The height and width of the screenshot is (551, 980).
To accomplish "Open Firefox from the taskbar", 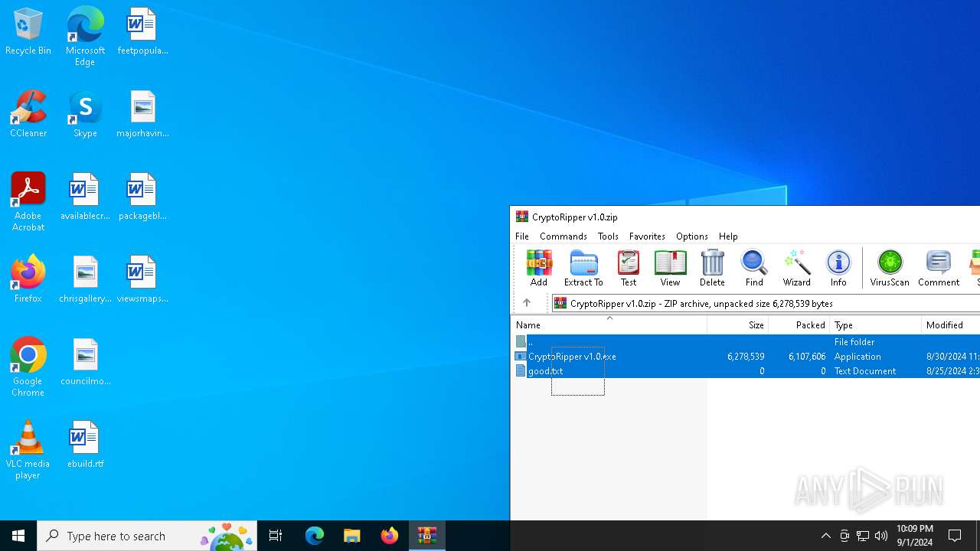I will coord(390,536).
